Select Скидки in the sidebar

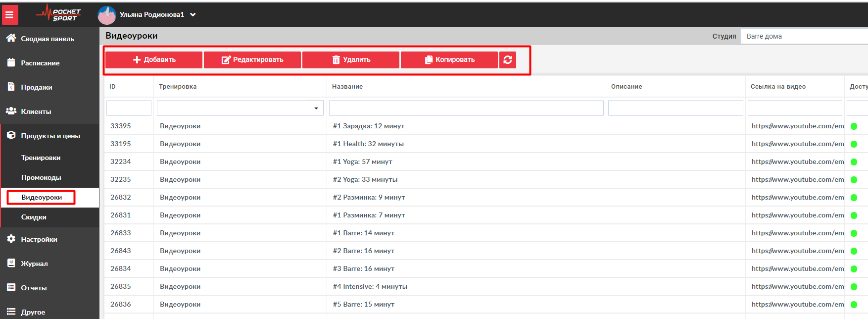[34, 217]
